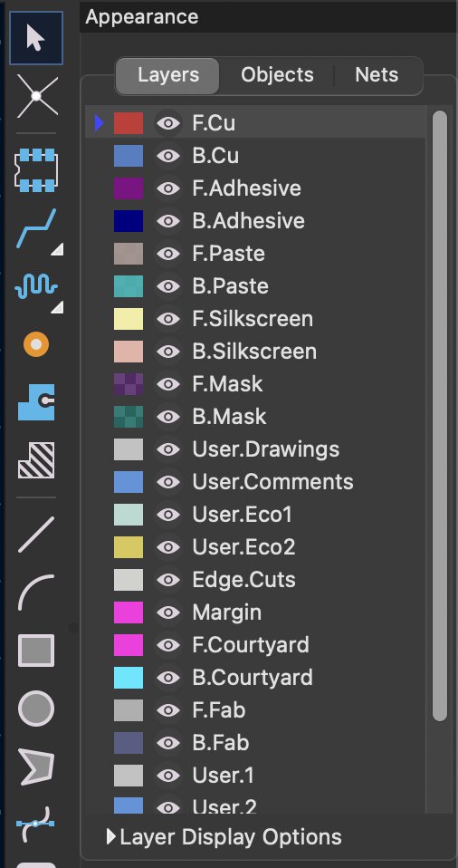This screenshot has height=868, width=458.
Task: Choose the Draw Circle tool
Action: (x=36, y=709)
